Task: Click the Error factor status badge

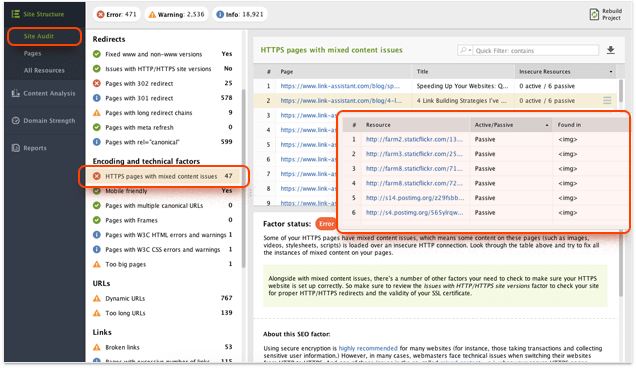Action: pos(325,224)
